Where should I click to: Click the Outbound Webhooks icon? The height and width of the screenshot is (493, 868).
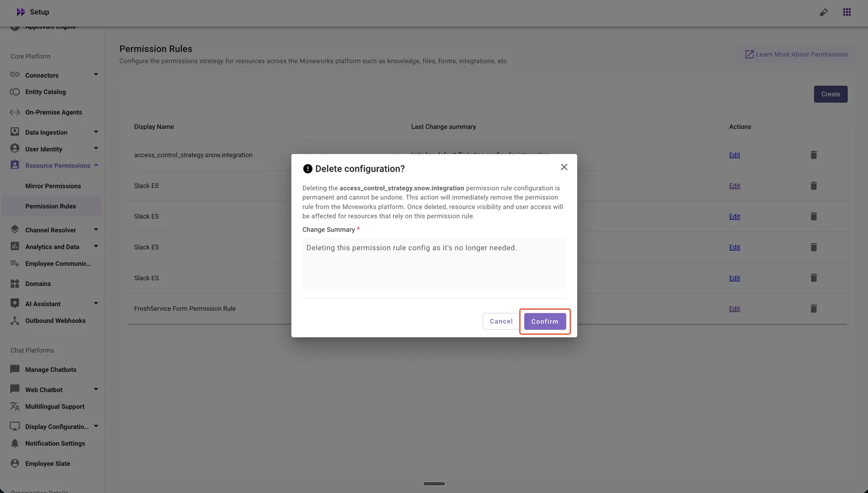[x=15, y=320]
